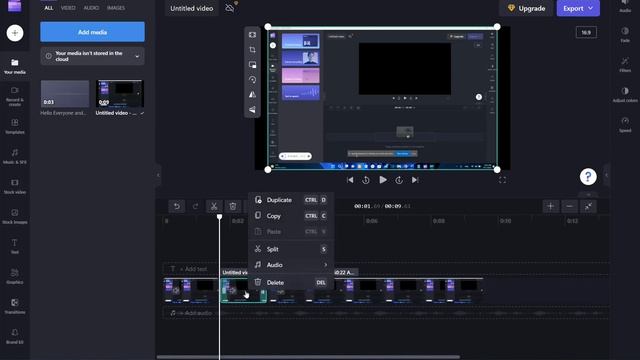
Task: Switch to the AUDIO media tab
Action: tap(91, 8)
